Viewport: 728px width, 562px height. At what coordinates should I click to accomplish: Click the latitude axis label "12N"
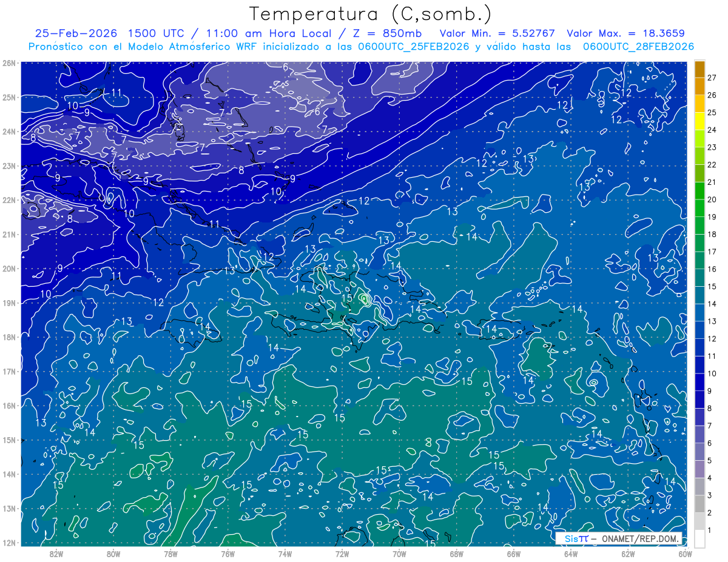click(x=8, y=543)
